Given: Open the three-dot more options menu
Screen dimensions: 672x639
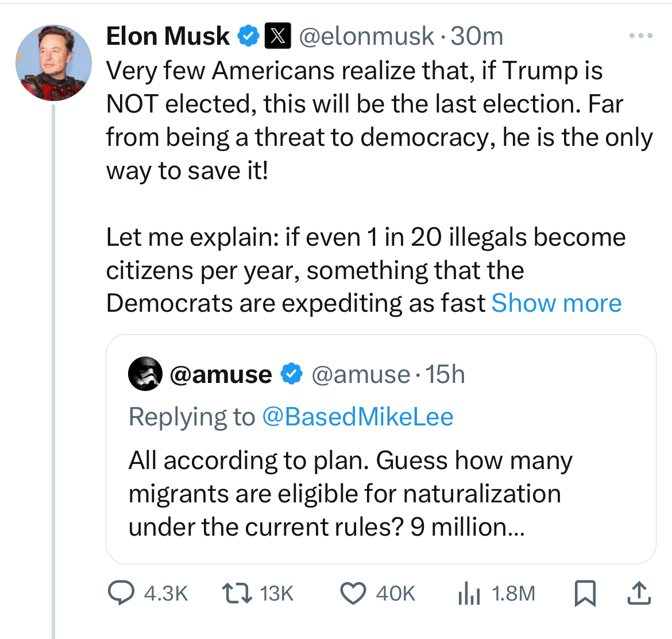Looking at the screenshot, I should click(641, 36).
